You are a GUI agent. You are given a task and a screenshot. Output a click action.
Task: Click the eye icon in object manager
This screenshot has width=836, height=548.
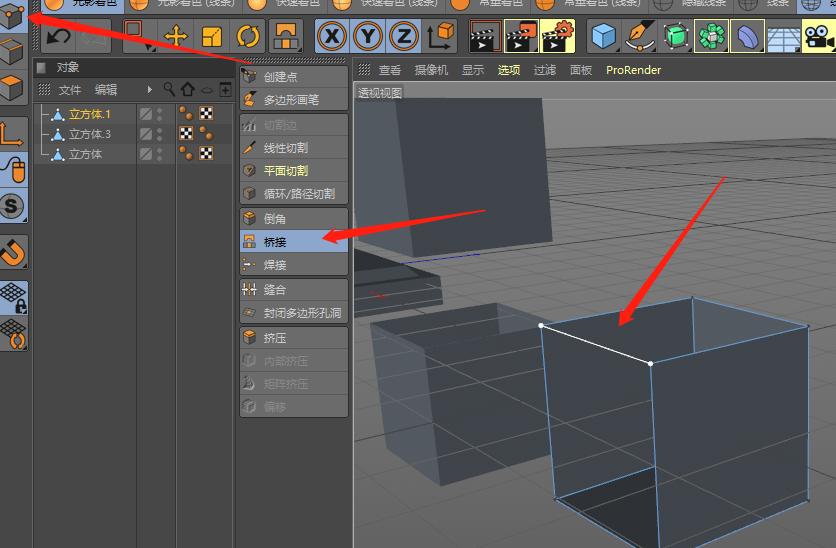[207, 90]
